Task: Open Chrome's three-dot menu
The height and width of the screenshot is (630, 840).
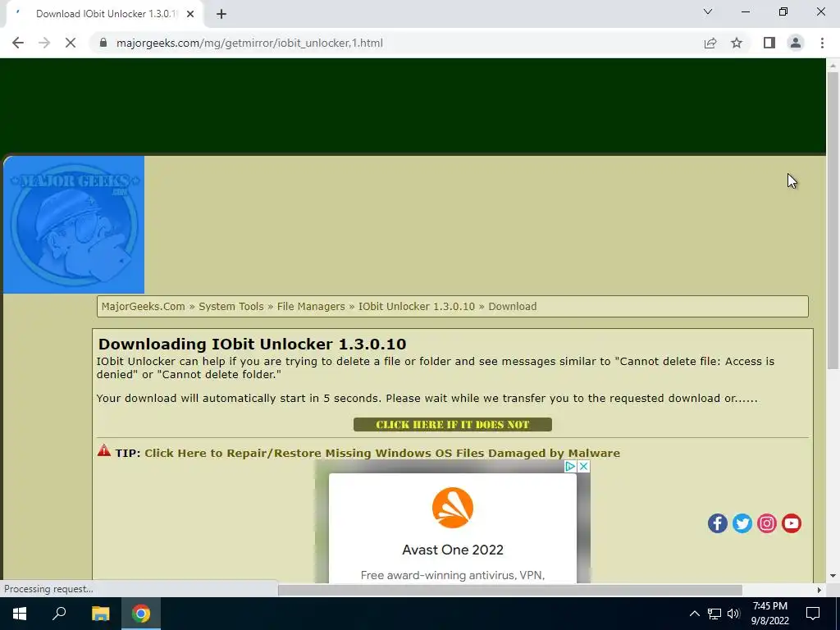Action: [x=822, y=43]
